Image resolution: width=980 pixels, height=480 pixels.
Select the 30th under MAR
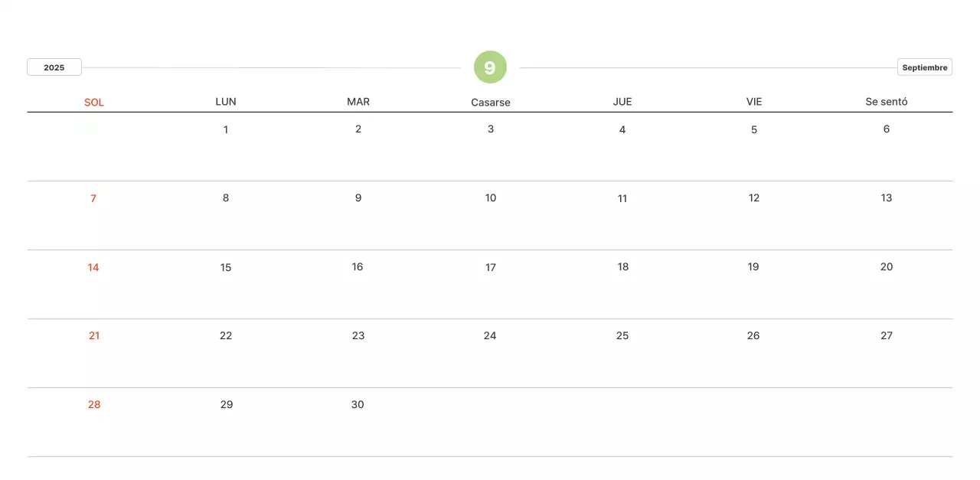358,405
